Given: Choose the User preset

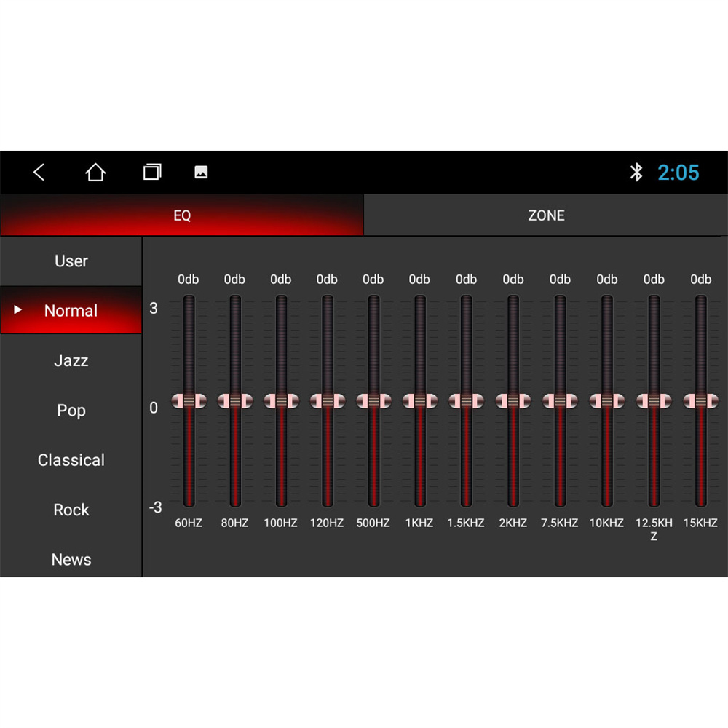Looking at the screenshot, I should click(71, 261).
